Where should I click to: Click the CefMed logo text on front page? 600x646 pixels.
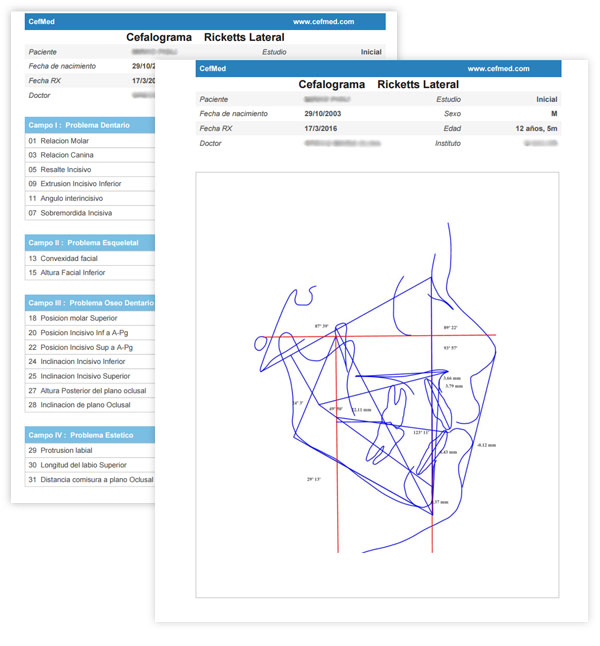pyautogui.click(x=213, y=69)
